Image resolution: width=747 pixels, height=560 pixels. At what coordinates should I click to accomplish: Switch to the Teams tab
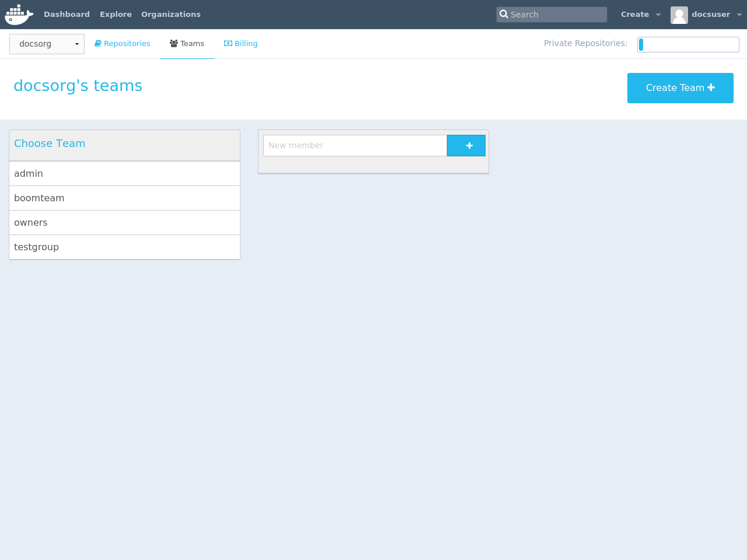[187, 44]
